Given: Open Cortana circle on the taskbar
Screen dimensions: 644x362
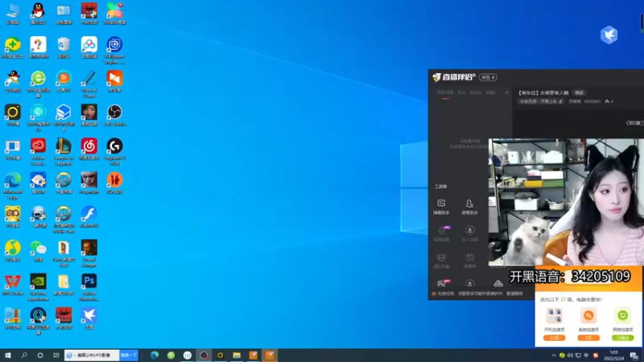Looking at the screenshot, I should [x=40, y=356].
